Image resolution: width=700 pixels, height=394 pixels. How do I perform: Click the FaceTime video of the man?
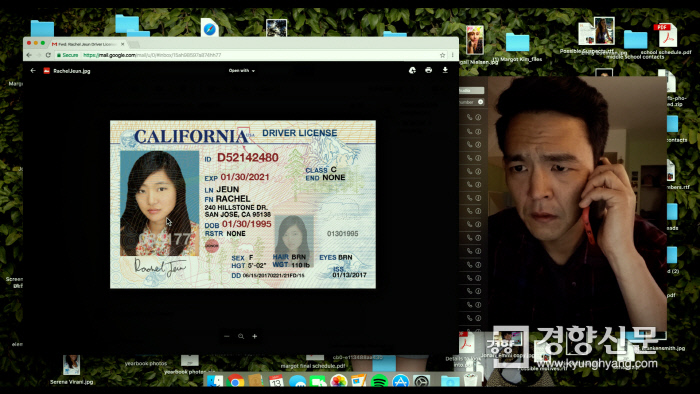coord(577,203)
